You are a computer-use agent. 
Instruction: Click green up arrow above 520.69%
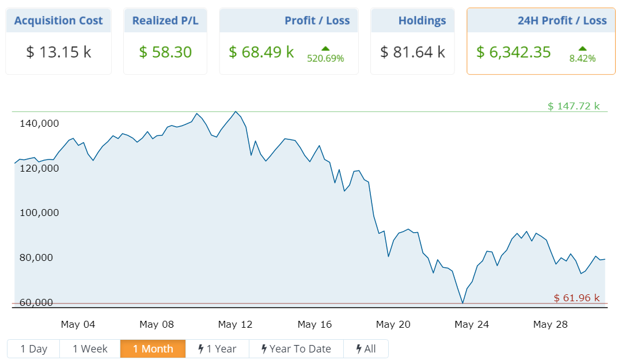(x=325, y=48)
